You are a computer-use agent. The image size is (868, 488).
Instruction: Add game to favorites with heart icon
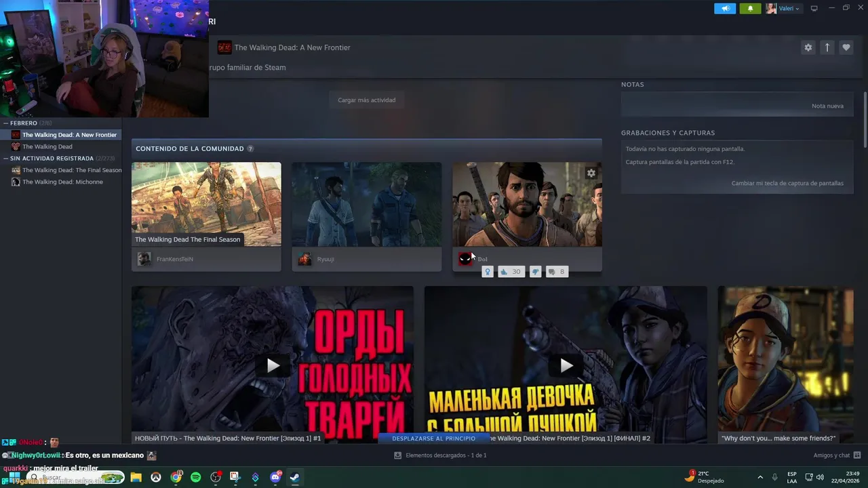tap(846, 47)
